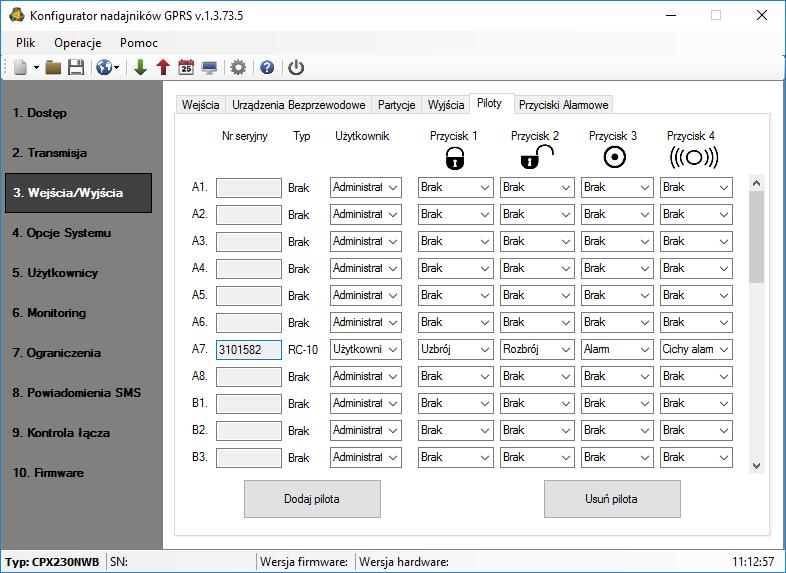Open A7 Przycisk 1 dropdown showing Uzbrój

(456, 349)
